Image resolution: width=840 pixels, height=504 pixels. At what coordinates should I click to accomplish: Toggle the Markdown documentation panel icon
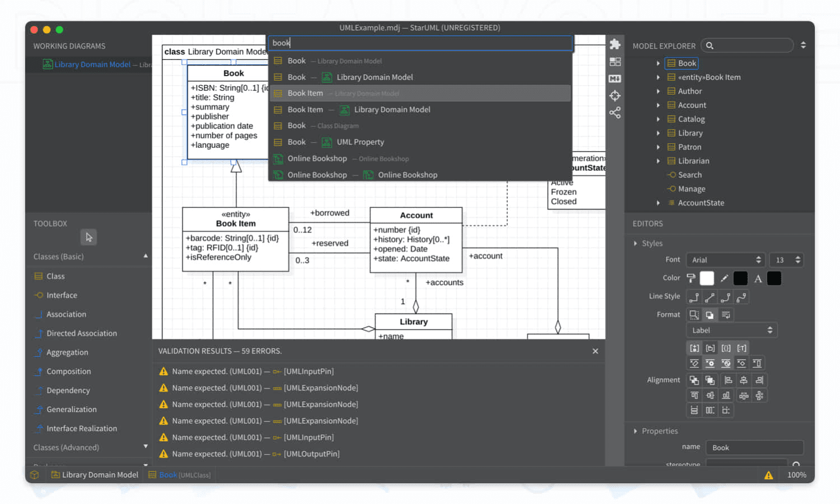(615, 78)
